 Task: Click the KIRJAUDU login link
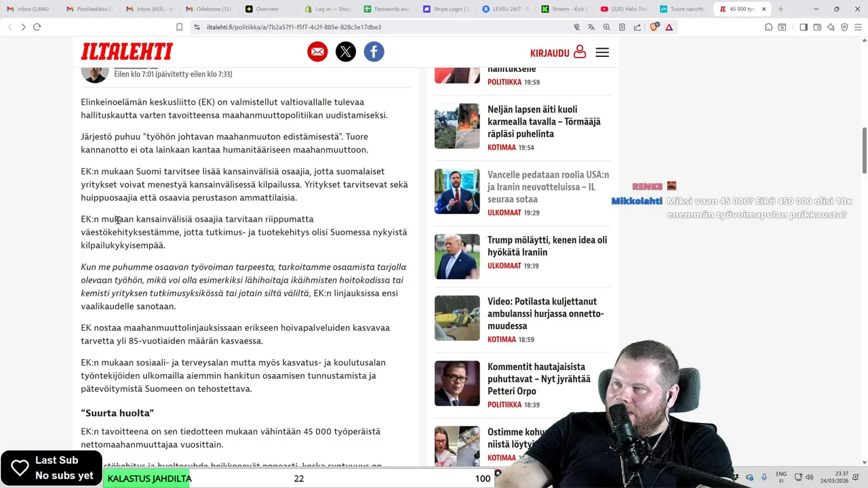550,53
